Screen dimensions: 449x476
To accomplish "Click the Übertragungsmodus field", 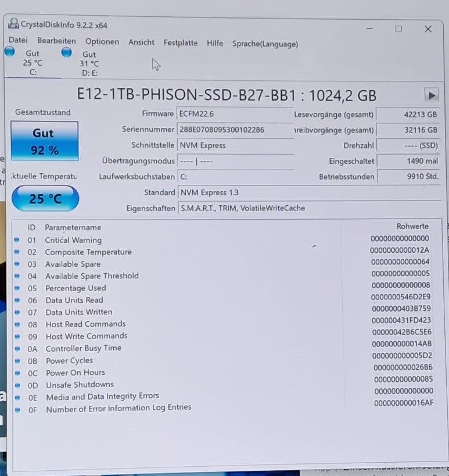I will pyautogui.click(x=235, y=161).
